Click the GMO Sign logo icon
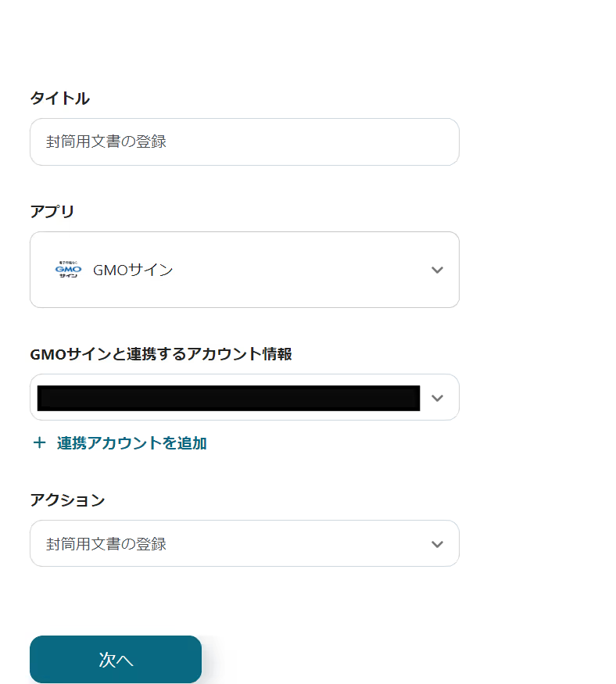 click(68, 270)
